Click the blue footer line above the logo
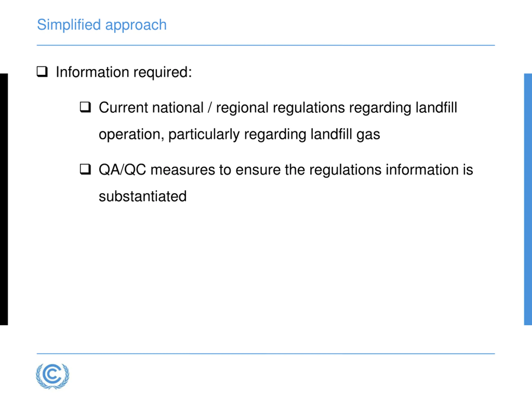This screenshot has height=399, width=532. (266, 353)
